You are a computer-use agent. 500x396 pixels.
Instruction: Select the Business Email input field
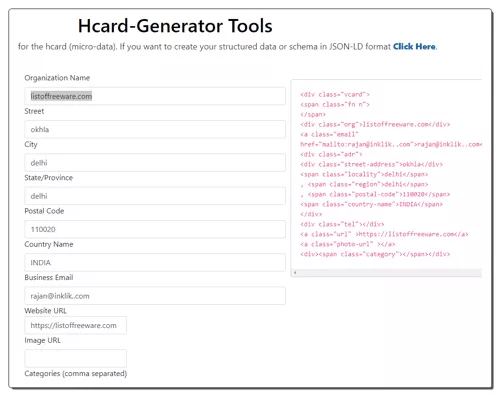coord(155,296)
